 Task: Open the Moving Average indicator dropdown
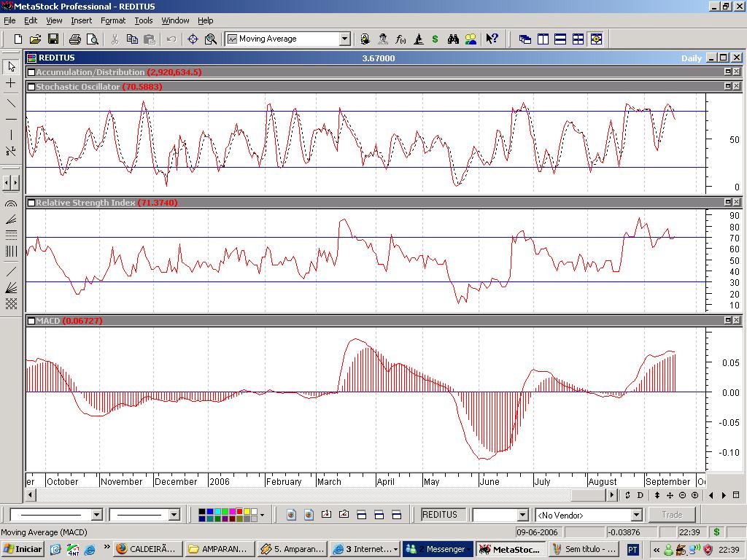point(344,39)
